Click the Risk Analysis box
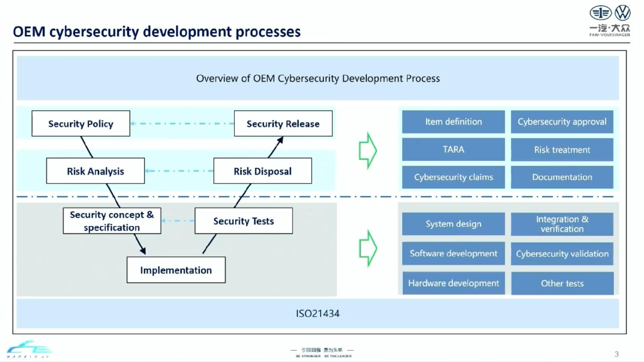Image resolution: width=644 pixels, height=362 pixels. tap(95, 171)
